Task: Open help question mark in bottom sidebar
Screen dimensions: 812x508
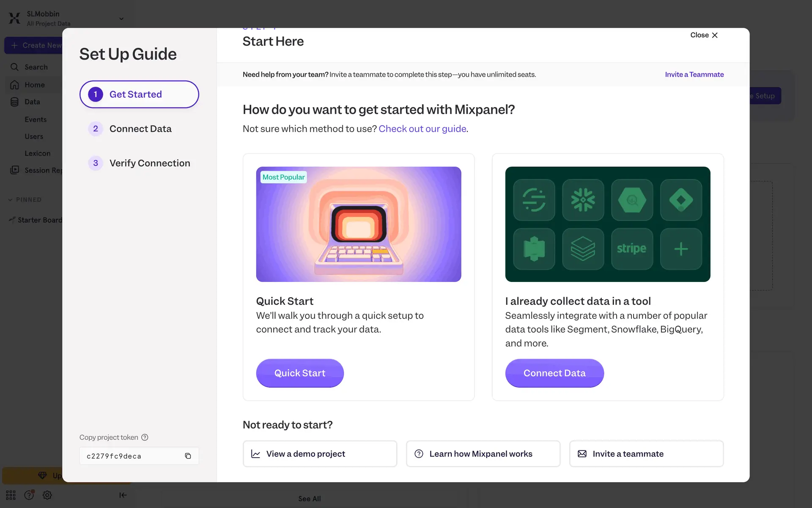Action: 29,495
